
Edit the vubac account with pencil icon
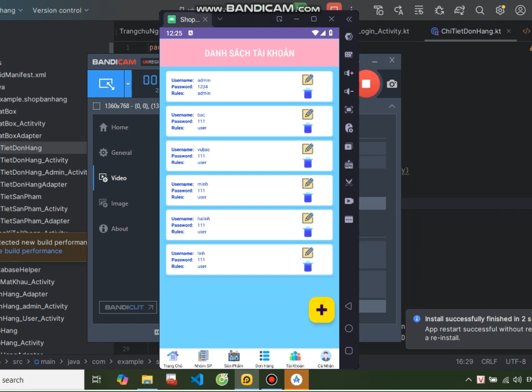pyautogui.click(x=308, y=149)
